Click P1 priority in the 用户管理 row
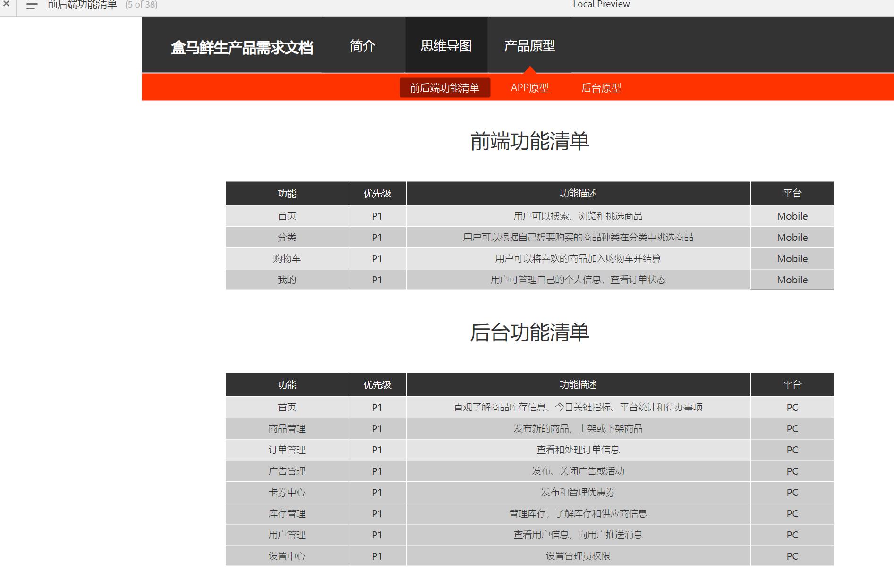 point(377,535)
